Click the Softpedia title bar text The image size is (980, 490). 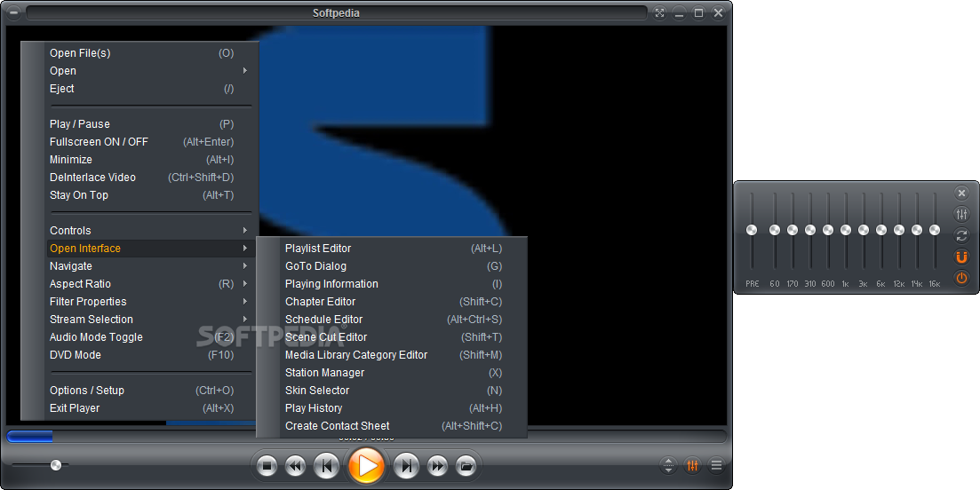(x=336, y=13)
